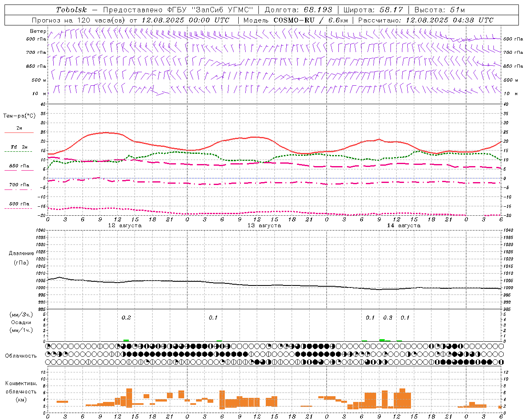Image resolution: width=525 pixels, height=420 pixels.
Task: Select the "Давление" pressure label
Action: pyautogui.click(x=21, y=253)
